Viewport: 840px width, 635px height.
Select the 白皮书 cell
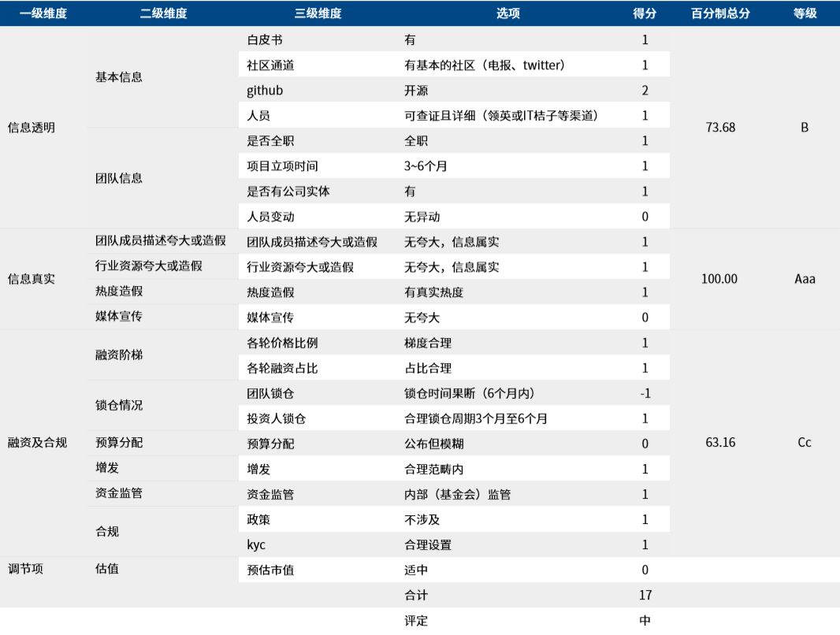pos(265,39)
